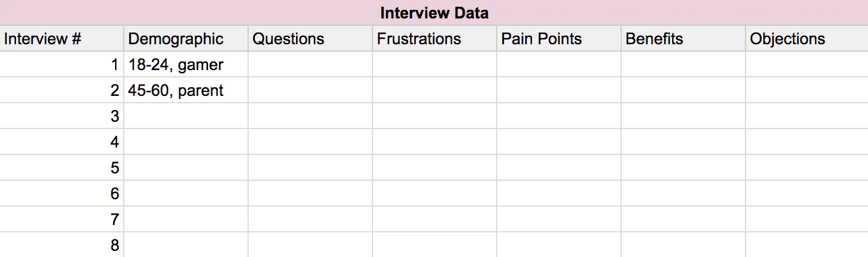Click the Objections header cell

806,39
